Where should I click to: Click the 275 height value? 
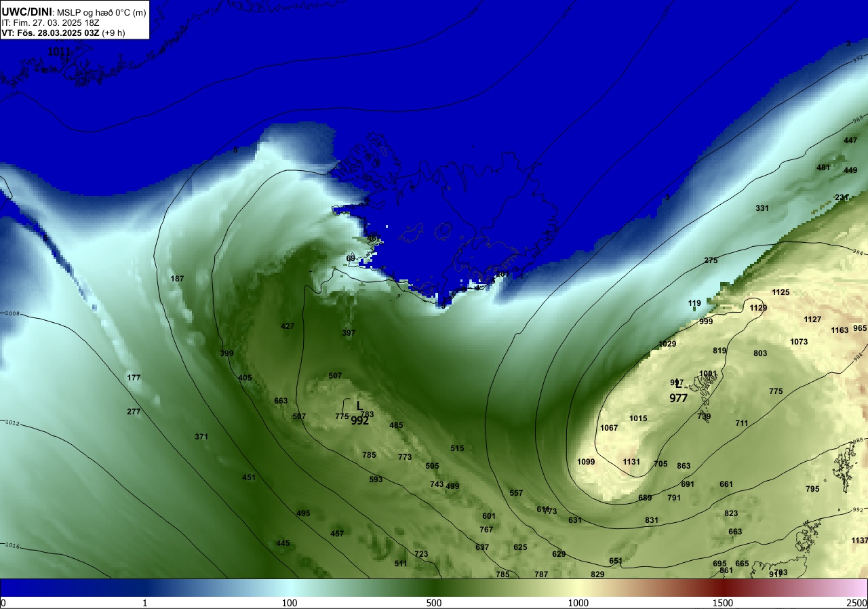[711, 260]
